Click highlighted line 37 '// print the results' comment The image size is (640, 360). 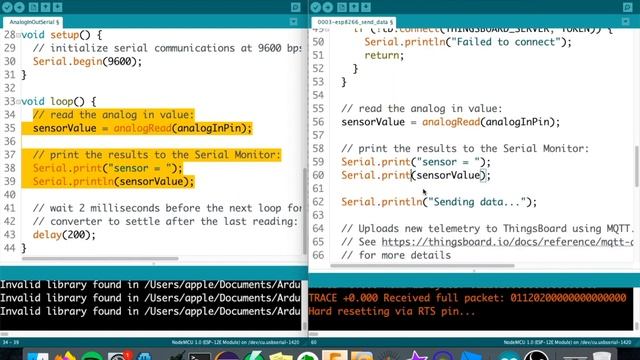pos(157,155)
